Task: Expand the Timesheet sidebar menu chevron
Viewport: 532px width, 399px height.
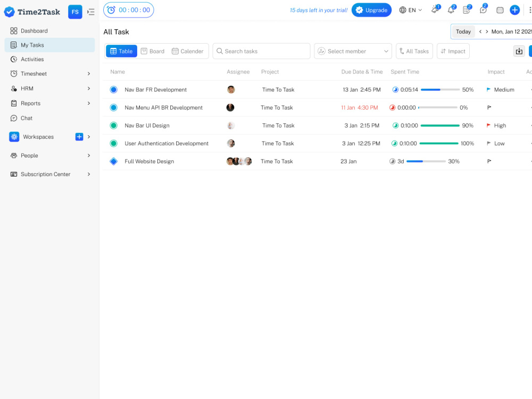Action: [x=89, y=73]
